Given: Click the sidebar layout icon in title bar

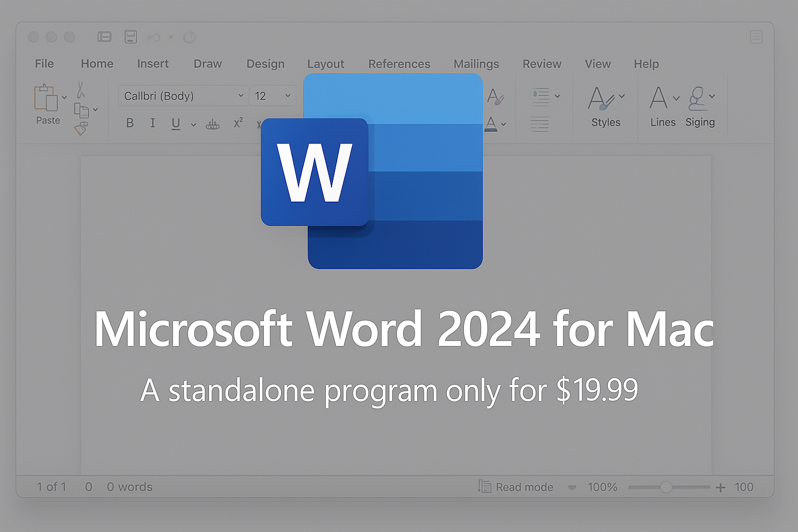Looking at the screenshot, I should tap(104, 37).
